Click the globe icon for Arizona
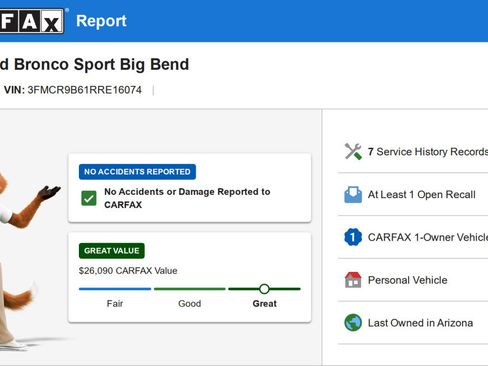Viewport: 488px width, 366px height. point(353,323)
